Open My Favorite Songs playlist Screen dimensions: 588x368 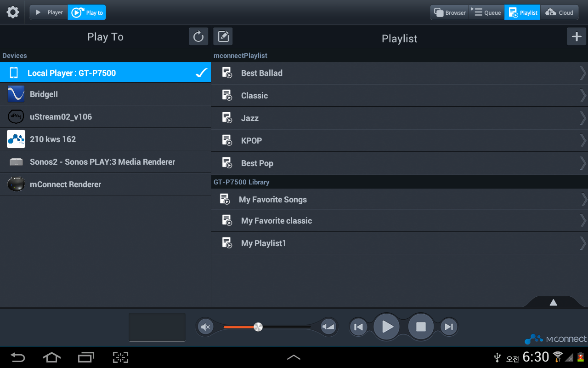[400, 199]
